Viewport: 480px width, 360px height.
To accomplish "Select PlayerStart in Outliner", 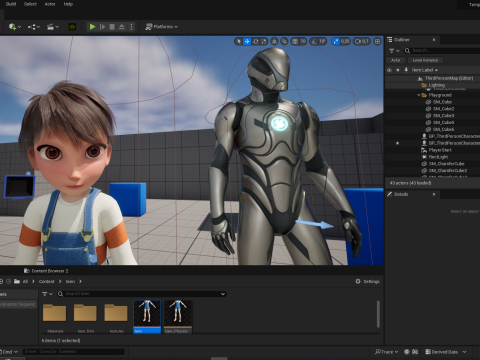I will tap(440, 150).
